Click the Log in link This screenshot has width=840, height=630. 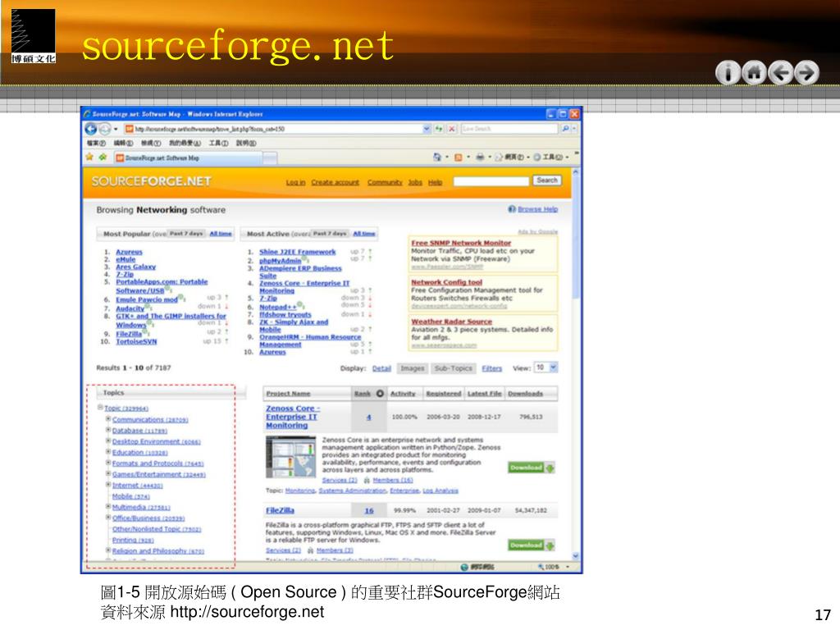point(295,183)
